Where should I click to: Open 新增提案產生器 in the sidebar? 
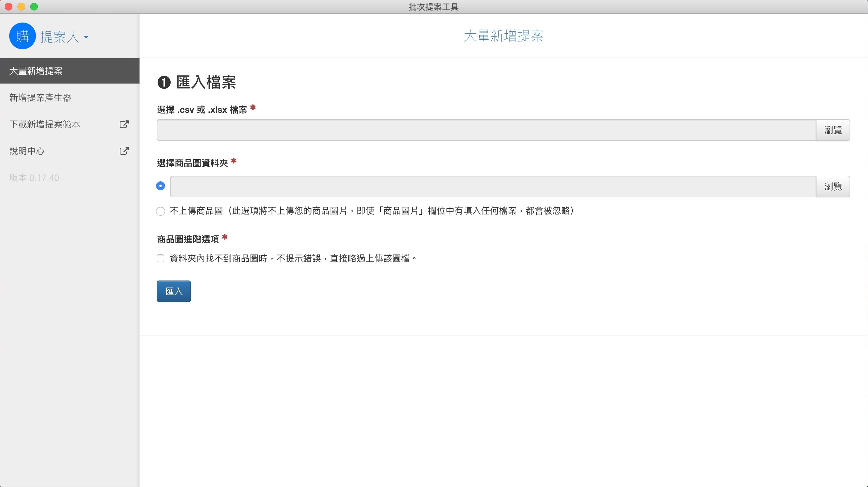pyautogui.click(x=70, y=98)
